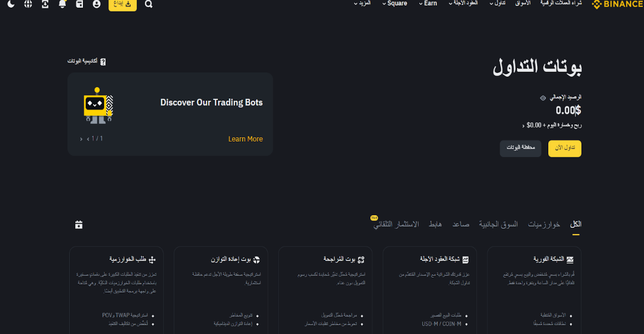
Task: Click the robot mascot in banner
Action: click(98, 106)
